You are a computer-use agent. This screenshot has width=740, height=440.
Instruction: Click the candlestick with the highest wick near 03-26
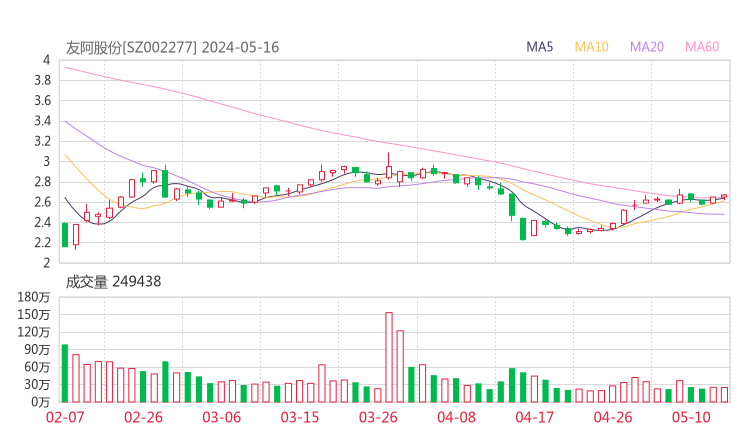click(389, 166)
